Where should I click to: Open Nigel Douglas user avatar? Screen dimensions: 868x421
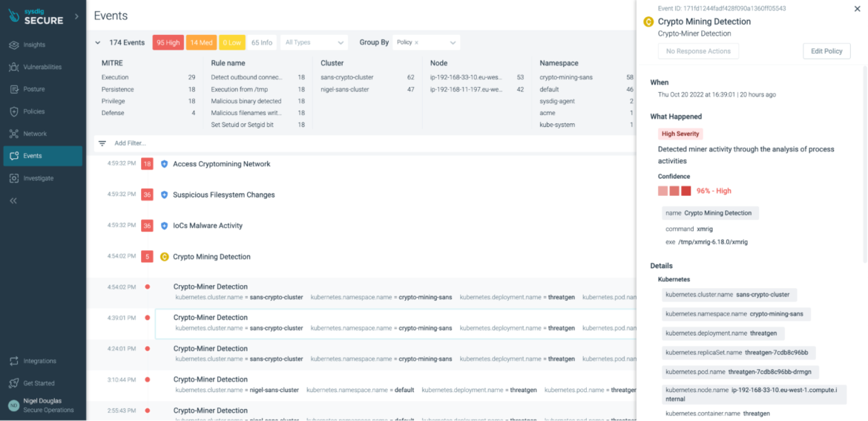pyautogui.click(x=14, y=406)
